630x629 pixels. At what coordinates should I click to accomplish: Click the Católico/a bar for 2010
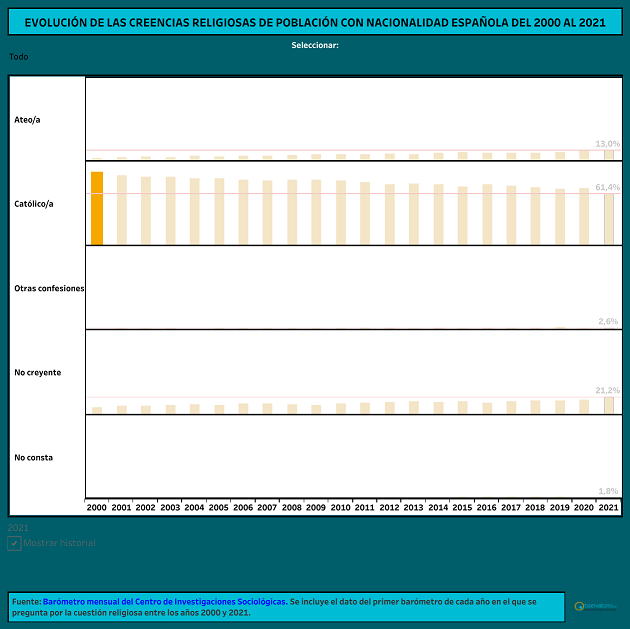tap(341, 212)
